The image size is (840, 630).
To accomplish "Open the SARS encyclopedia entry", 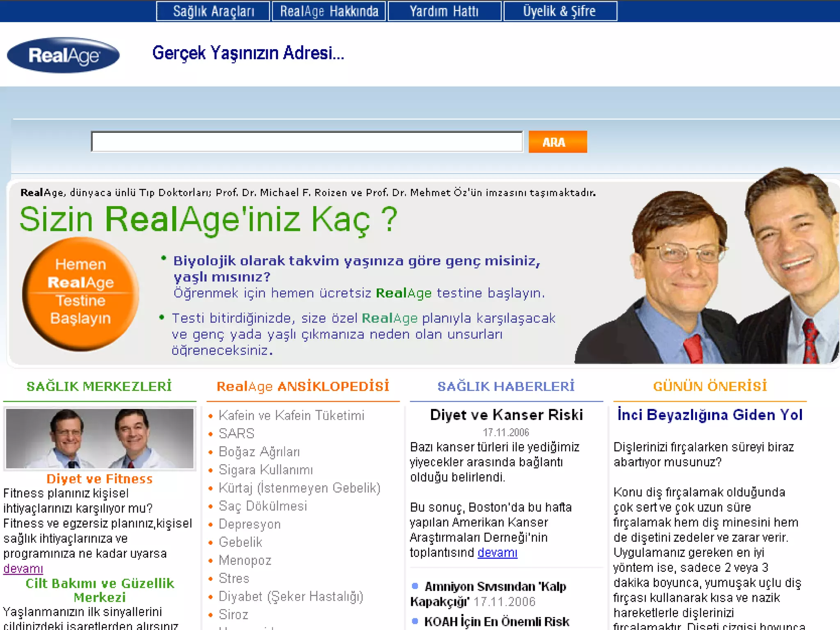I will pyautogui.click(x=237, y=434).
